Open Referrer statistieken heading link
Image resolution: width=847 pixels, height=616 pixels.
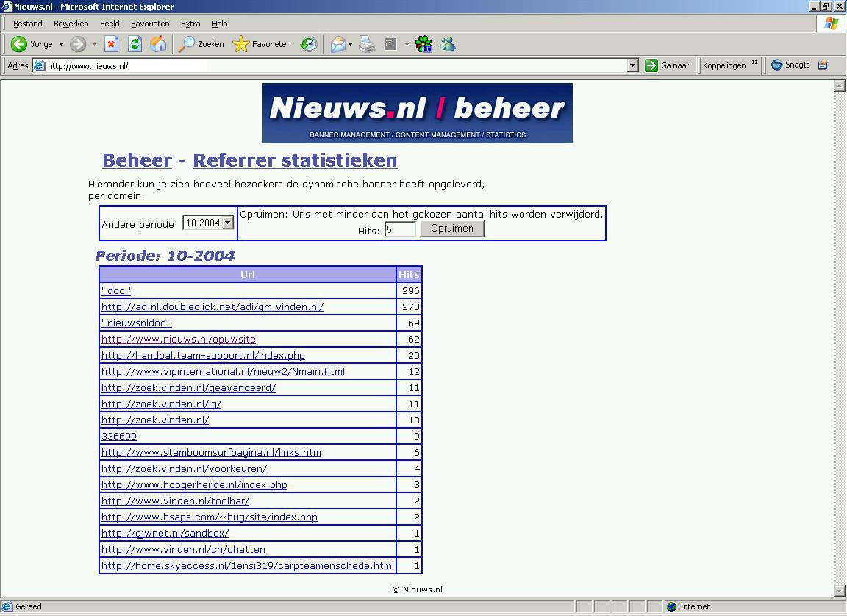pyautogui.click(x=295, y=160)
